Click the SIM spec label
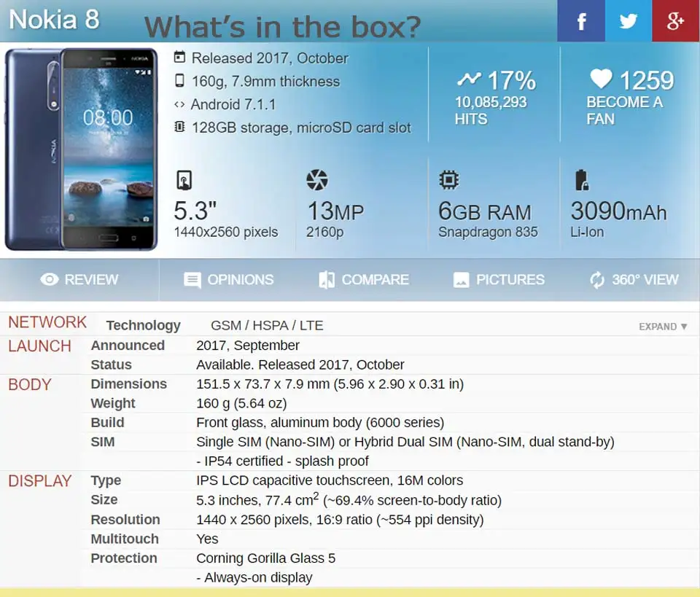700x597 pixels. [103, 442]
